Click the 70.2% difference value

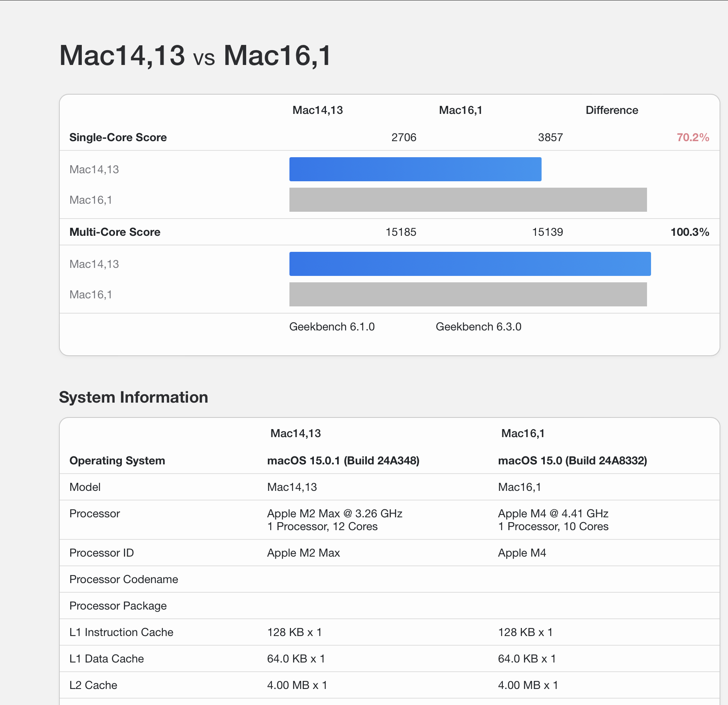coord(693,138)
